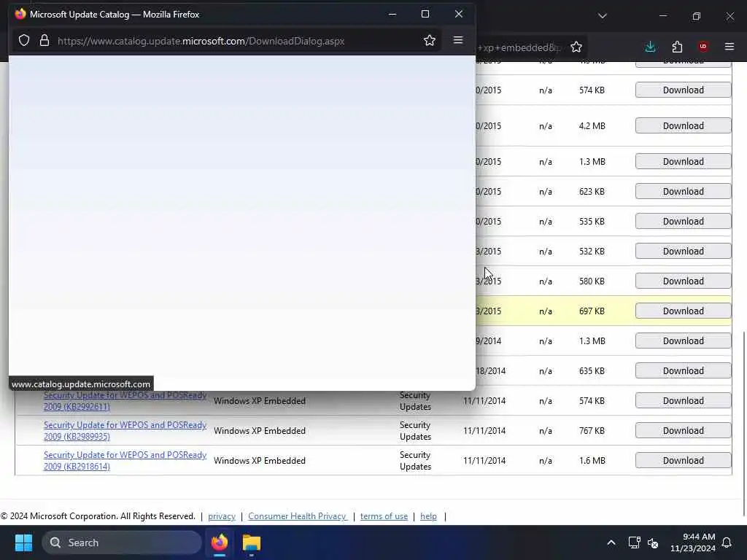Image resolution: width=747 pixels, height=560 pixels.
Task: Click the muted volume tray icon
Action: (653, 542)
